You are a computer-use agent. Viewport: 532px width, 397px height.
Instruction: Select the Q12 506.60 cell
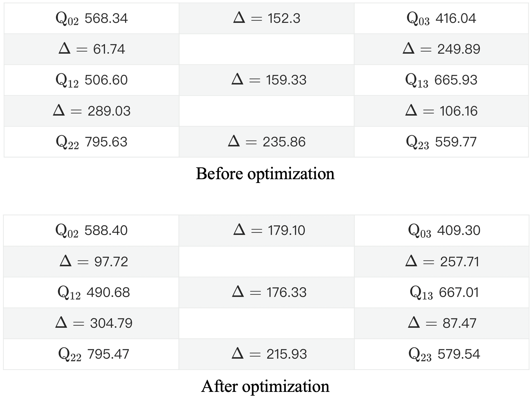(x=91, y=80)
